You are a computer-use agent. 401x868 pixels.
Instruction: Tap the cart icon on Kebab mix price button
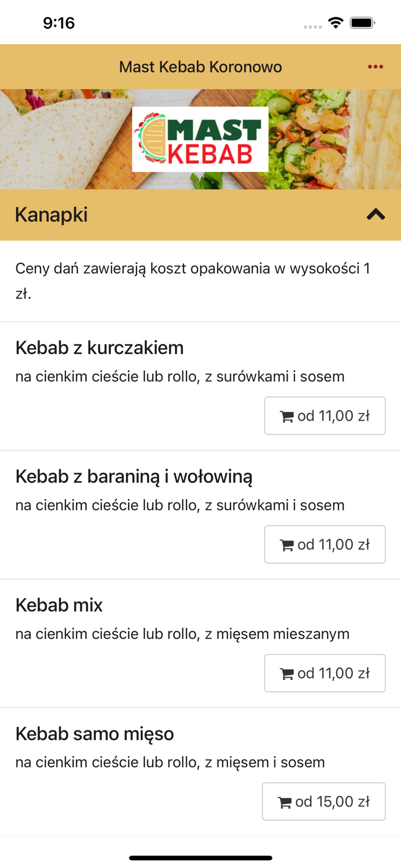click(x=286, y=673)
